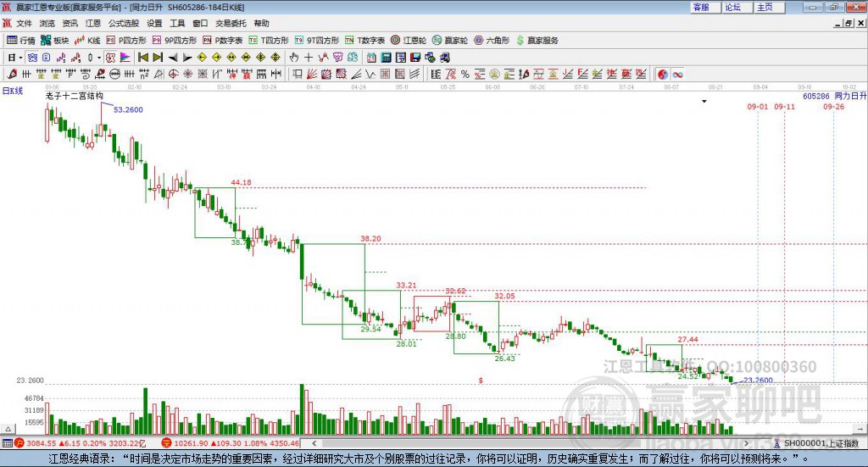Jump to the first bar icon
Image resolution: width=868 pixels, height=467 pixels.
pyautogui.click(x=142, y=58)
